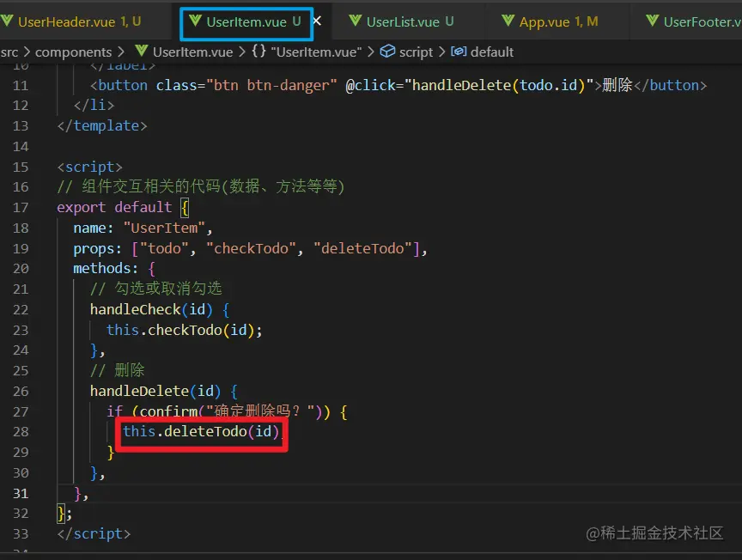Click the Vue icon on UserHeader.vue tab
Image resolution: width=742 pixels, height=560 pixels.
(x=7, y=21)
